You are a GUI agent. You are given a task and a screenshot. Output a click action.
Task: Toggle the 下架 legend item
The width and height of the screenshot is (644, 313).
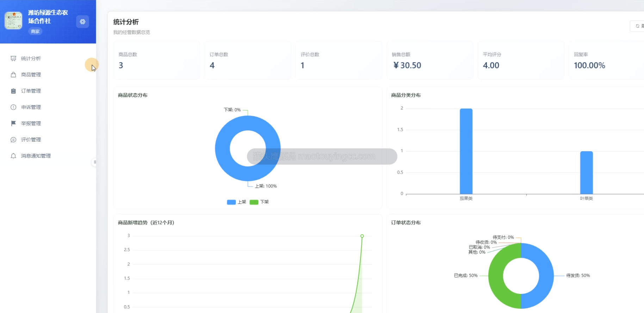pyautogui.click(x=259, y=202)
